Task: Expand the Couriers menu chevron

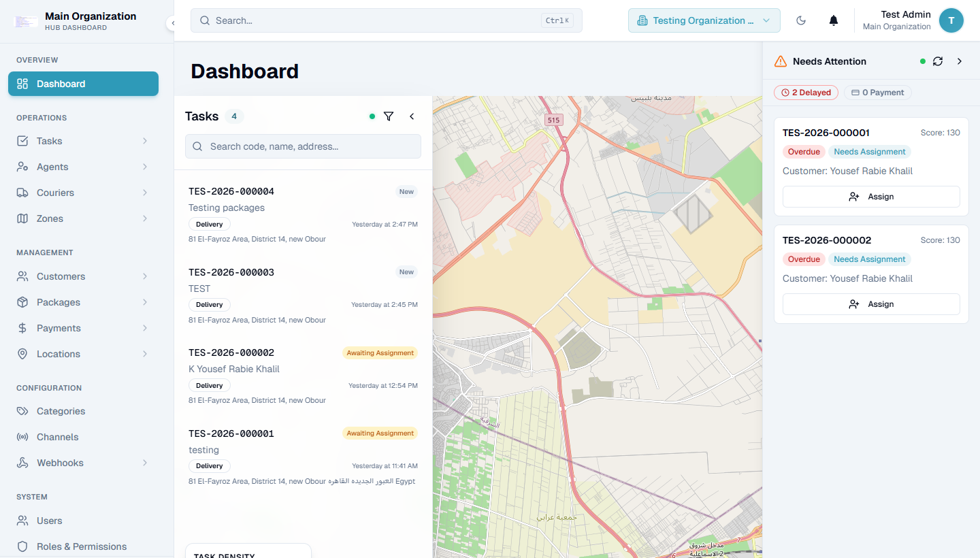Action: (x=145, y=193)
